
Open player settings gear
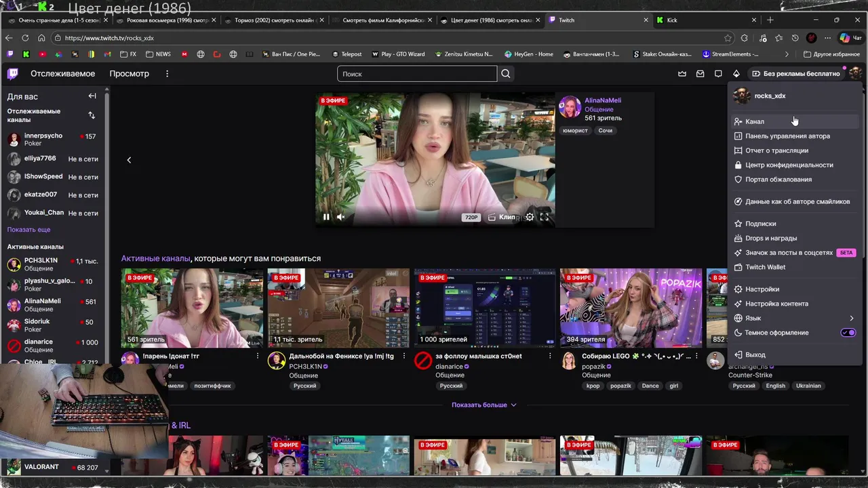pyautogui.click(x=530, y=217)
